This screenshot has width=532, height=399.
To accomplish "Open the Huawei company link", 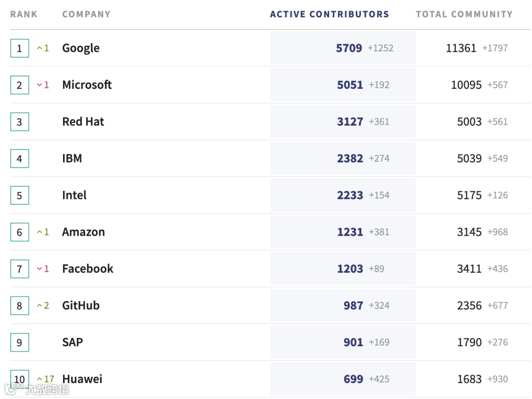I will pyautogui.click(x=82, y=379).
